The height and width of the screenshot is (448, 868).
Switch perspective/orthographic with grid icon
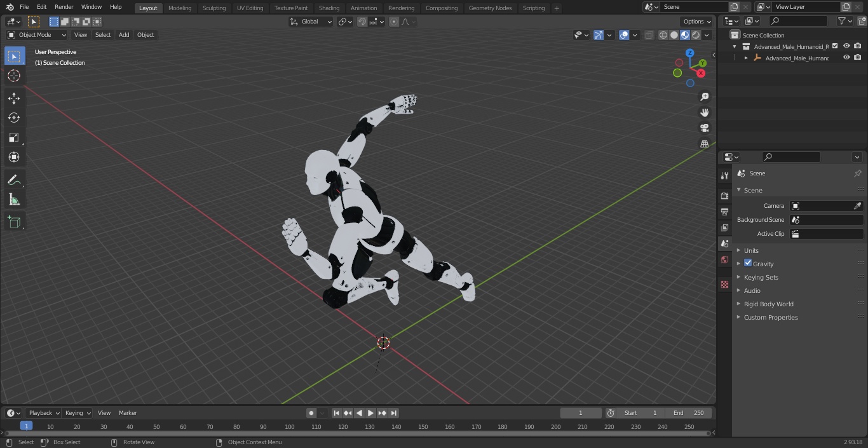[704, 144]
